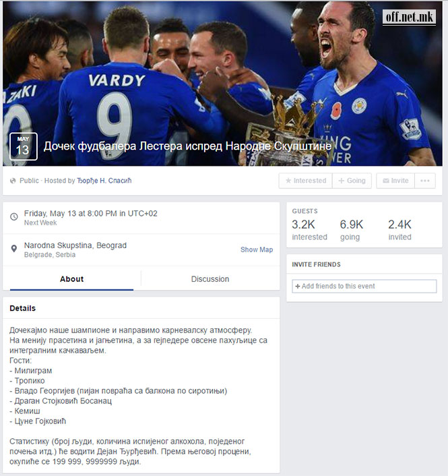
Task: Click Add friends to this event field
Action: pos(364,287)
